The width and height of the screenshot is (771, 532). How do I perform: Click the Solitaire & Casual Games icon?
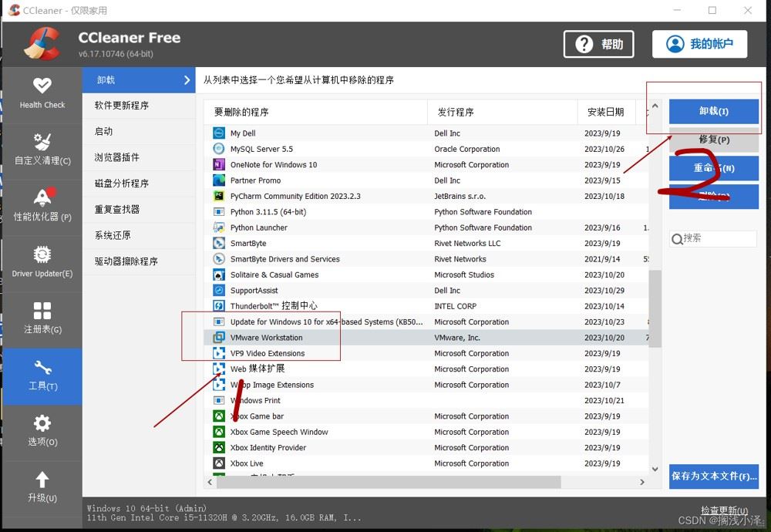(x=219, y=274)
